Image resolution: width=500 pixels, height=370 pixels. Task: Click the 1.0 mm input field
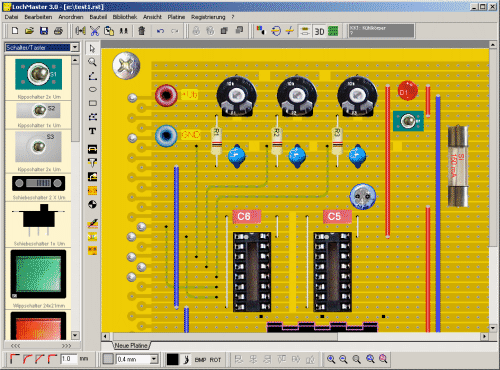point(69,359)
